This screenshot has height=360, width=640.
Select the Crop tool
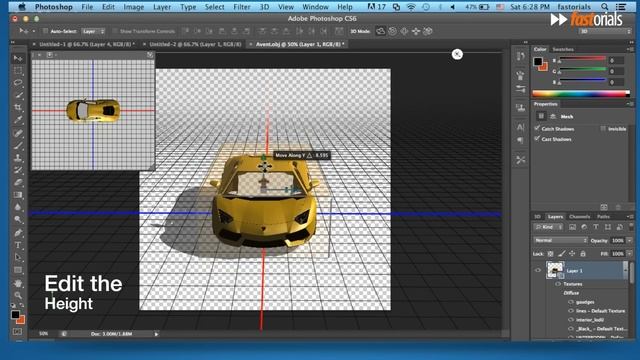coord(18,108)
